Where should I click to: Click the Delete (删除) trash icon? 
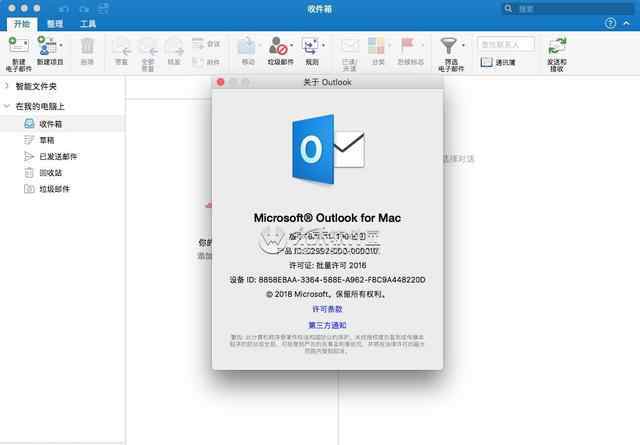tap(87, 46)
